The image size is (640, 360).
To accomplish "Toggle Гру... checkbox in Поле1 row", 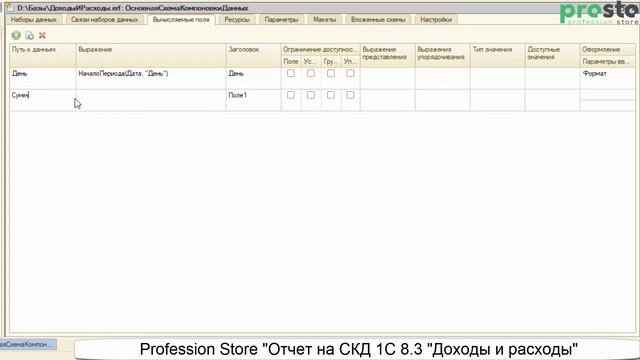I will [331, 95].
